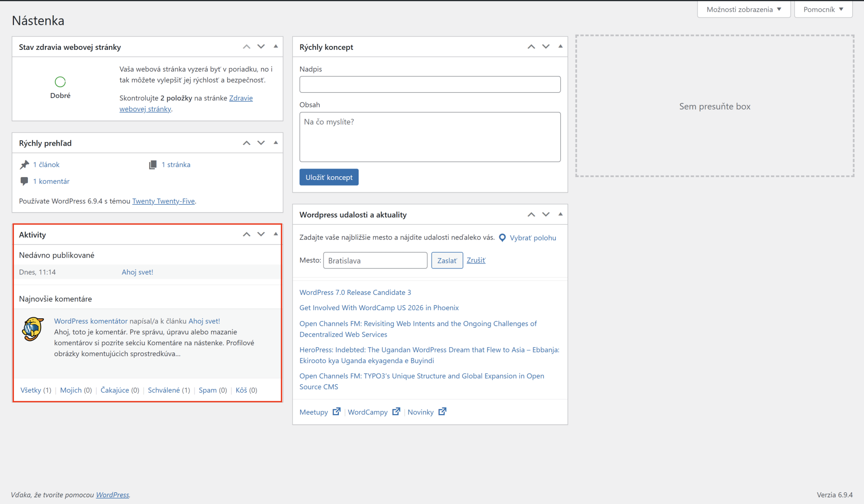
Task: Collapse the Aktivity panel
Action: [x=276, y=234]
